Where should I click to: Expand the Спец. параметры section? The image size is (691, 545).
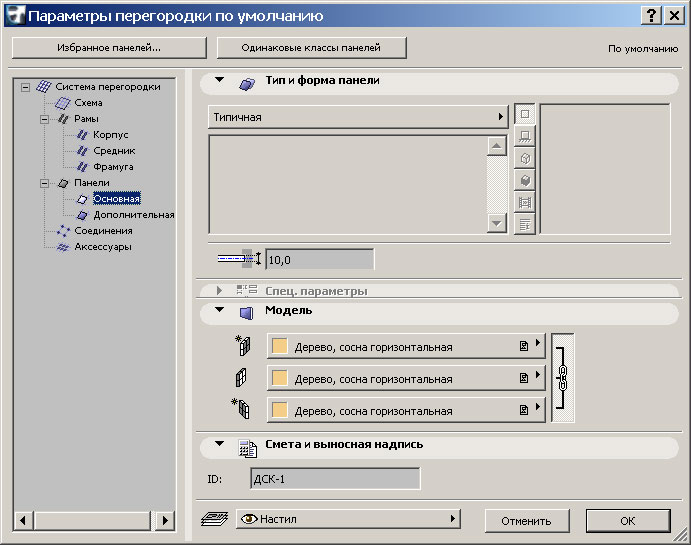(219, 291)
